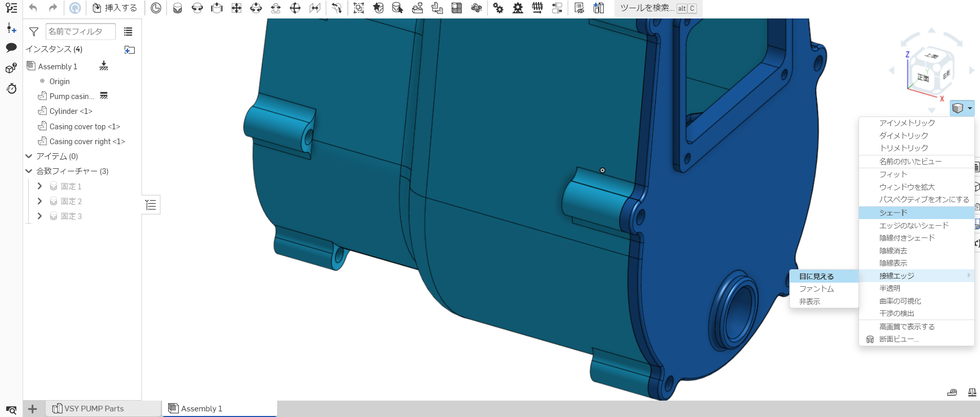Select the Cylindrical mate tool
980x417 pixels.
pos(256,8)
